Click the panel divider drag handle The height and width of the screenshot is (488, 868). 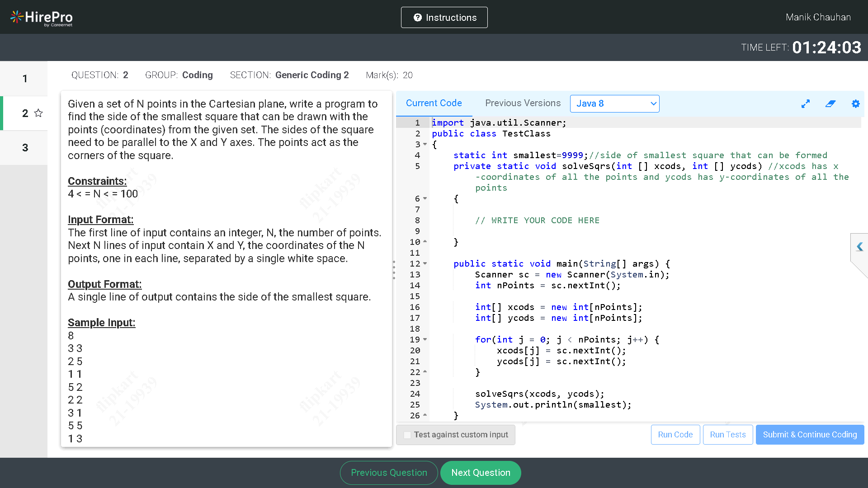[x=394, y=270]
